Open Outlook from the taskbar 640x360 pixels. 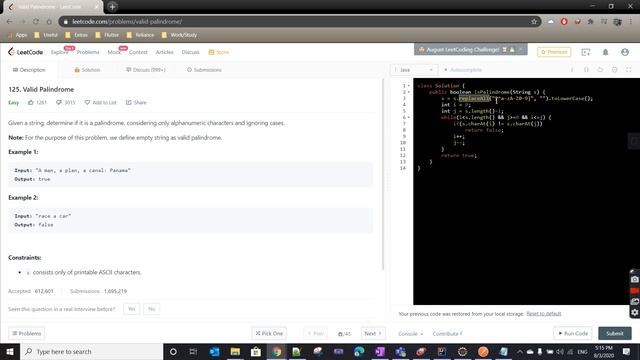point(214,351)
